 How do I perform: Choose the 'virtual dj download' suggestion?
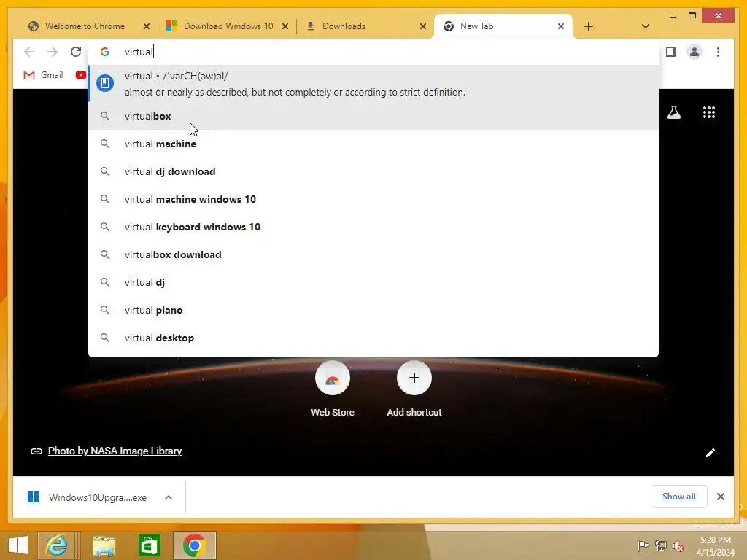tap(374, 171)
